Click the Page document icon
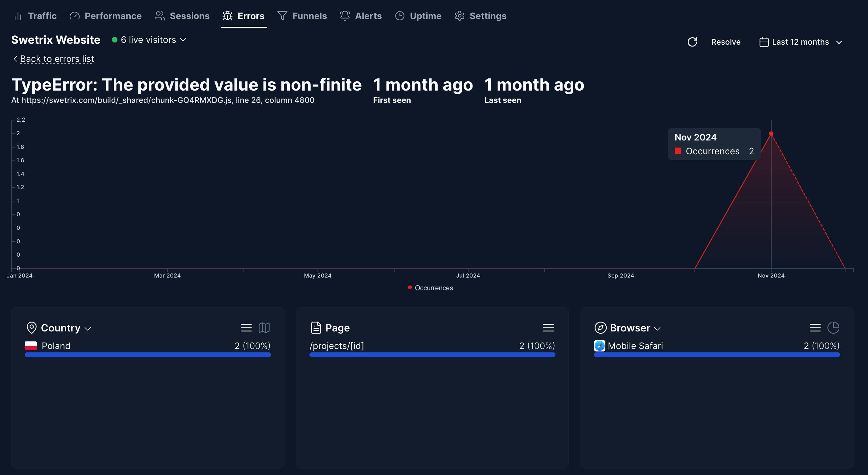Viewport: 868px width, 475px height. [x=316, y=327]
